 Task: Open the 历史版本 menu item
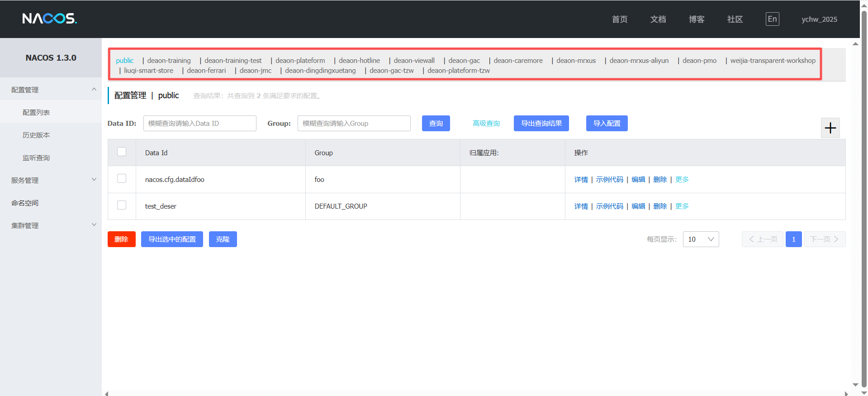36,135
